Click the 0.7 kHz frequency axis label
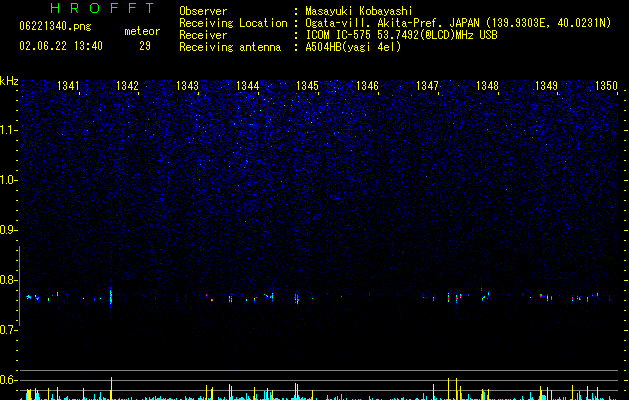Screen dimensions: 629x400 point(9,330)
